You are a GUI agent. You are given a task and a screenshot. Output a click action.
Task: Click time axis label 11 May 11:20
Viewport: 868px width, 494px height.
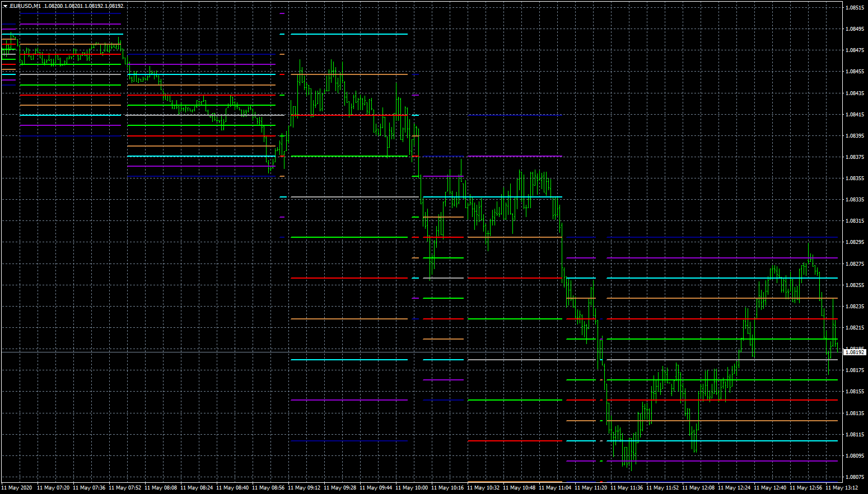pyautogui.click(x=591, y=488)
